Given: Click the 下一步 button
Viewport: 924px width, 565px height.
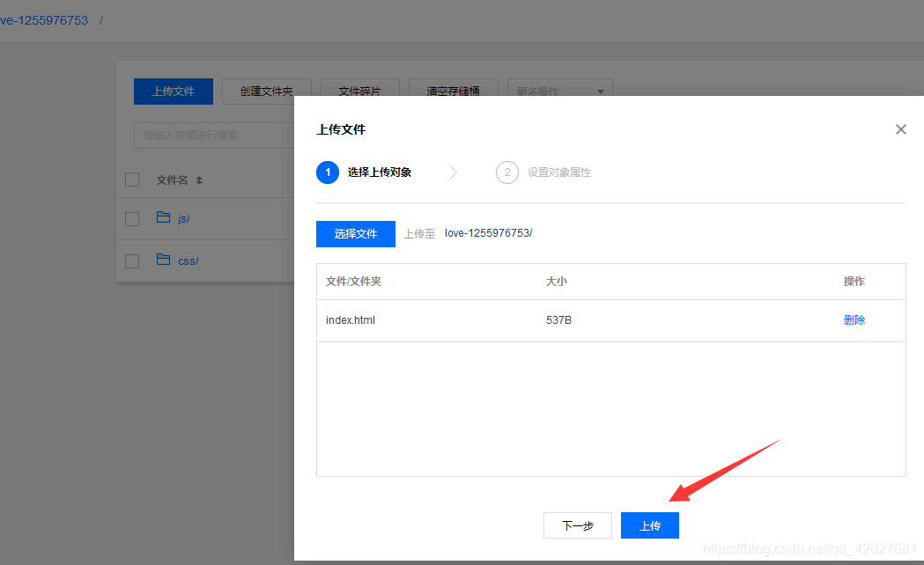Looking at the screenshot, I should 578,525.
